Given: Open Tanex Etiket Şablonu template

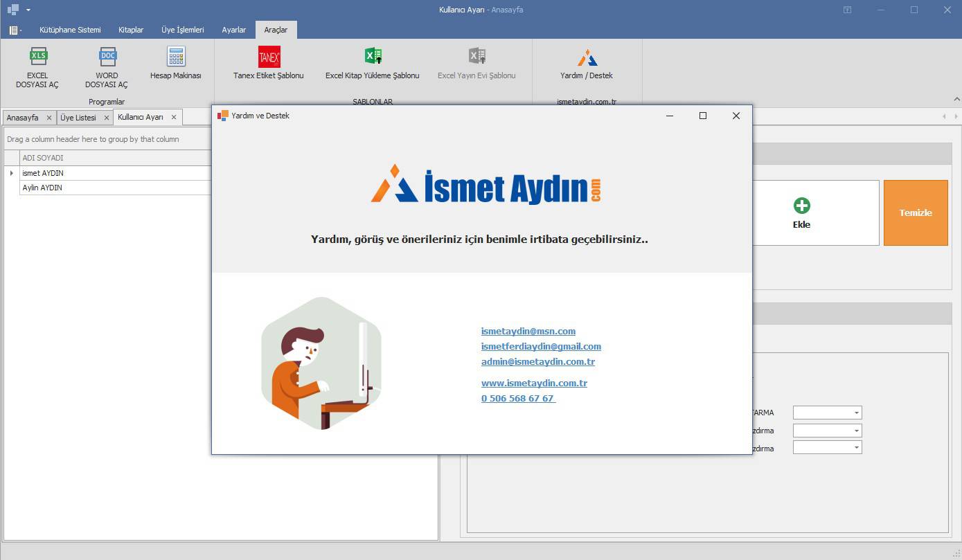Looking at the screenshot, I should [x=269, y=57].
